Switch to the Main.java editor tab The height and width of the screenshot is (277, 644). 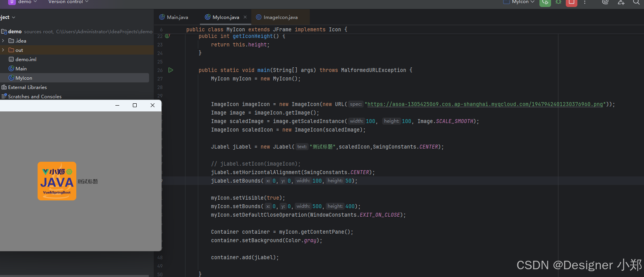tap(174, 17)
